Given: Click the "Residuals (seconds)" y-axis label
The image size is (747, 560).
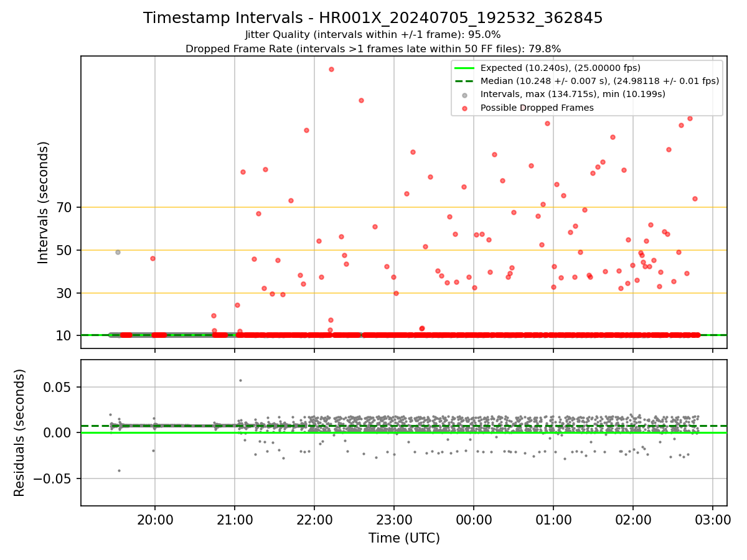Looking at the screenshot, I should 20,432.
